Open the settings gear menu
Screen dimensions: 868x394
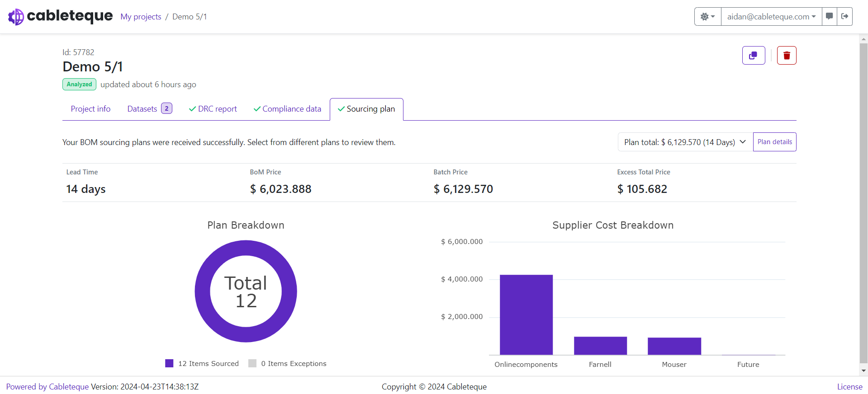coord(707,17)
